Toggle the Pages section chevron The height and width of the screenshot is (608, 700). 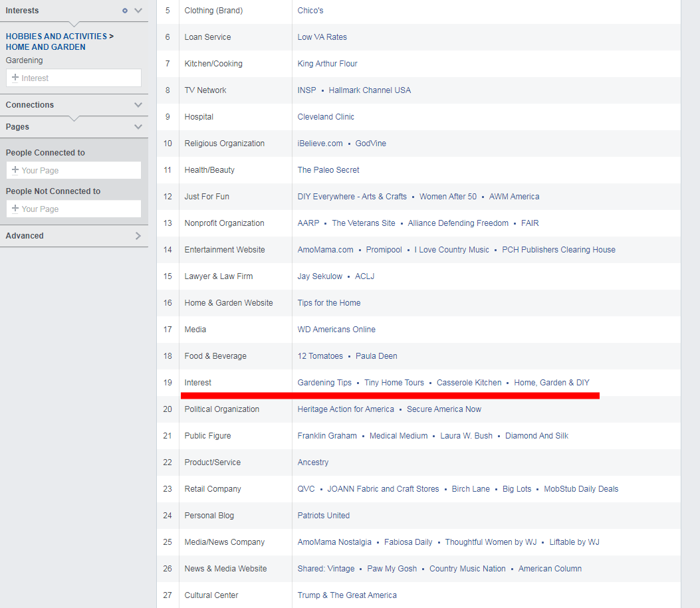(x=138, y=127)
